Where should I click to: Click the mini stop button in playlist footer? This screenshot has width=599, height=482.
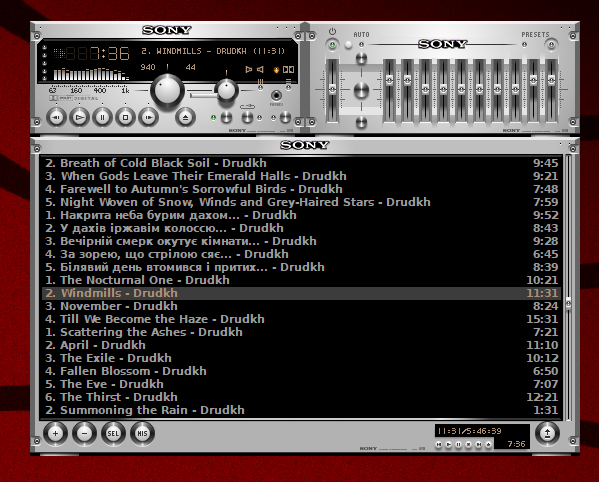(468, 445)
